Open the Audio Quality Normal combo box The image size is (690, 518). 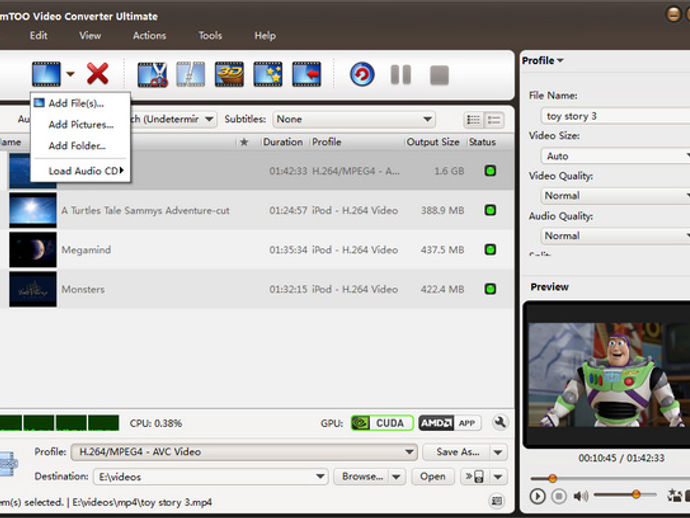(x=615, y=236)
